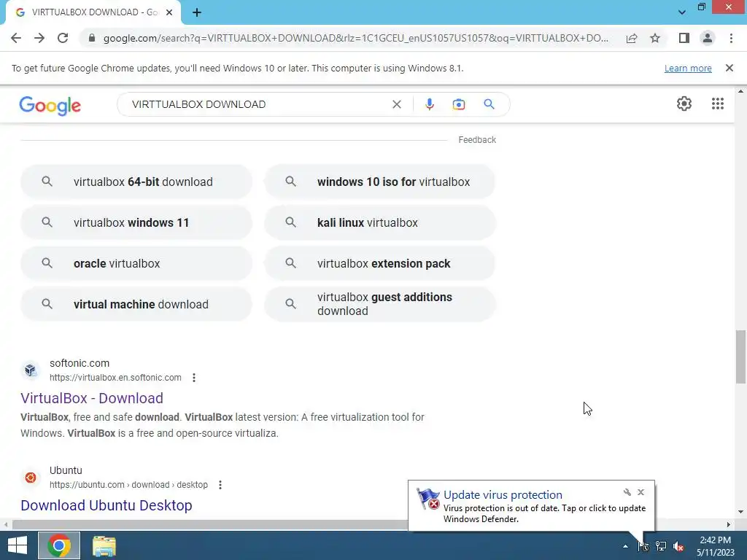Screen dimensions: 747x560
Task: Click the page scroll right arrow
Action: pyautogui.click(x=729, y=525)
